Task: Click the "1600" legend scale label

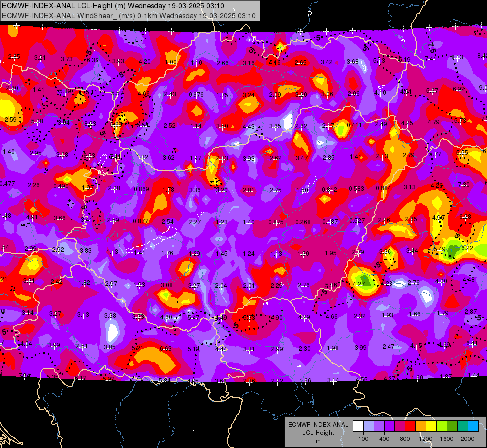Action: pyautogui.click(x=447, y=439)
